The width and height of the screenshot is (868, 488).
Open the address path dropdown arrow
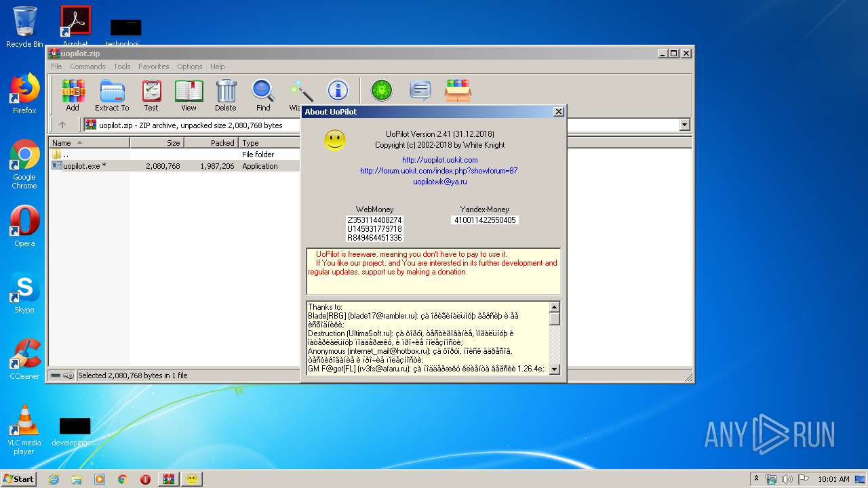coord(684,125)
